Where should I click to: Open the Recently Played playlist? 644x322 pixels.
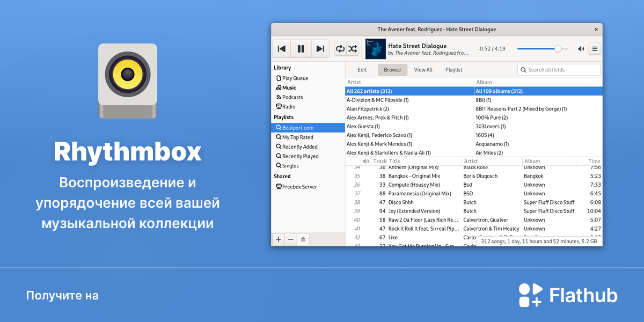(308, 156)
